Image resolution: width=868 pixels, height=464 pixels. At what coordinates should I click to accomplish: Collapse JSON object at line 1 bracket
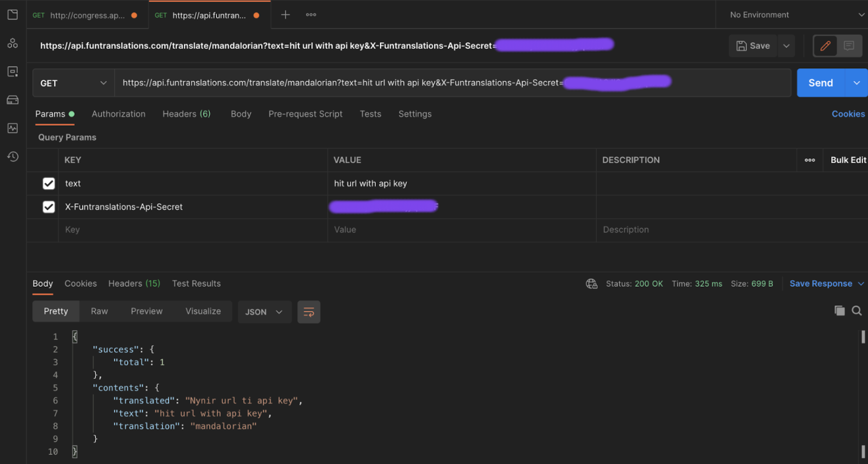75,337
